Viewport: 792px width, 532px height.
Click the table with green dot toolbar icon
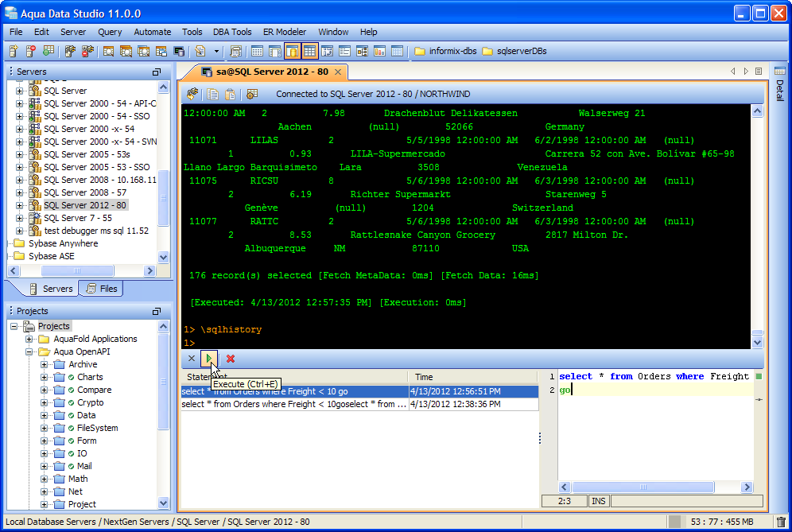tap(49, 51)
